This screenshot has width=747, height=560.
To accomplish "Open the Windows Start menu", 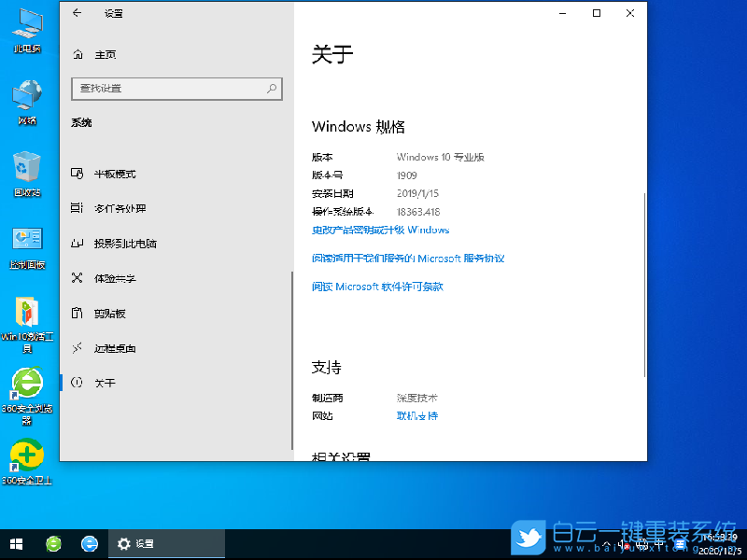I will [16, 543].
